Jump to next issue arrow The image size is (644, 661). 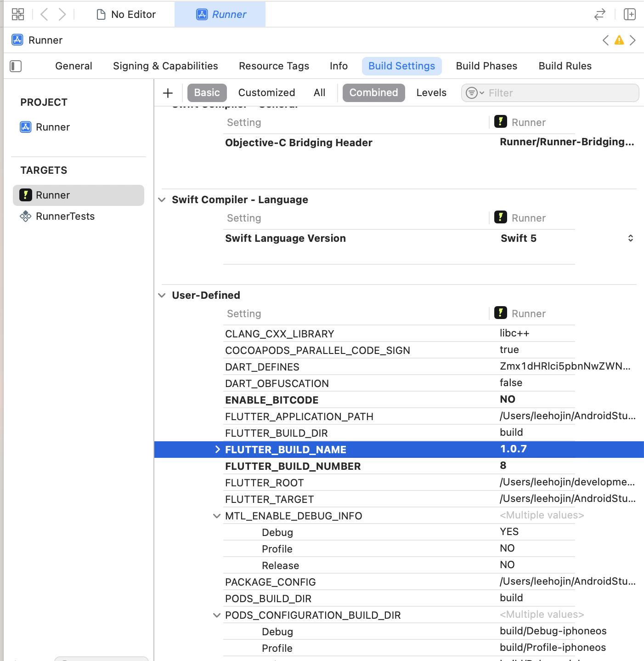click(633, 40)
